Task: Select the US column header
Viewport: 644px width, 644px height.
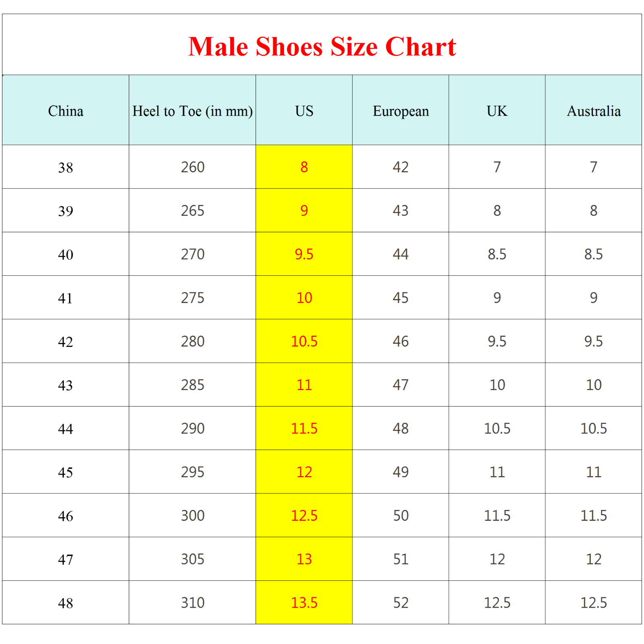Action: pyautogui.click(x=304, y=110)
